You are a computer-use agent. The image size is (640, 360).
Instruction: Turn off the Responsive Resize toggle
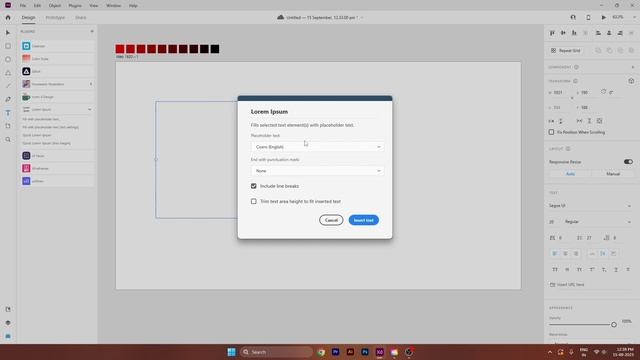point(628,162)
